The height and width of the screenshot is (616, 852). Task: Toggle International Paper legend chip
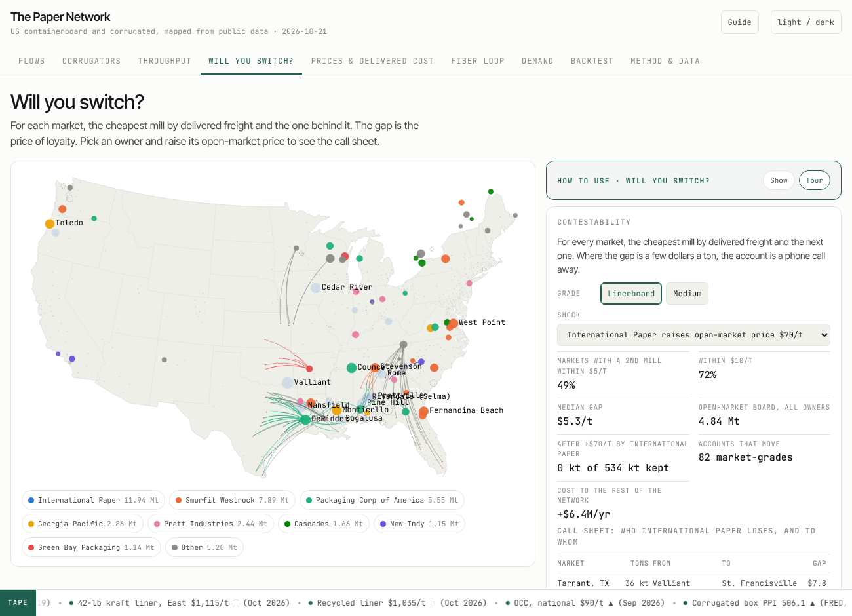point(94,500)
